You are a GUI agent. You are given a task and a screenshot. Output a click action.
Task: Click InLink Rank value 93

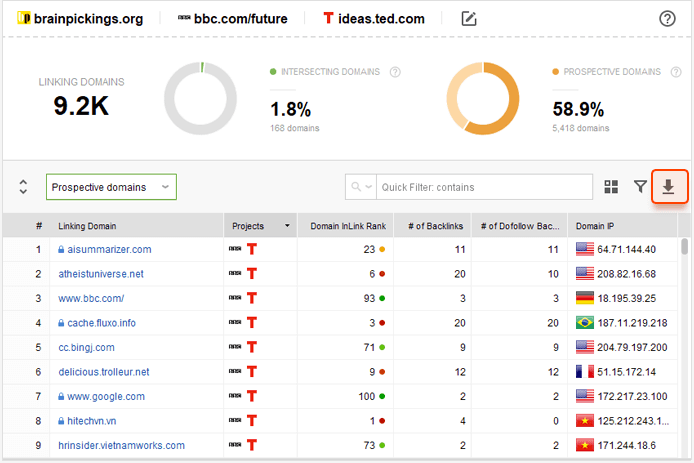[369, 298]
